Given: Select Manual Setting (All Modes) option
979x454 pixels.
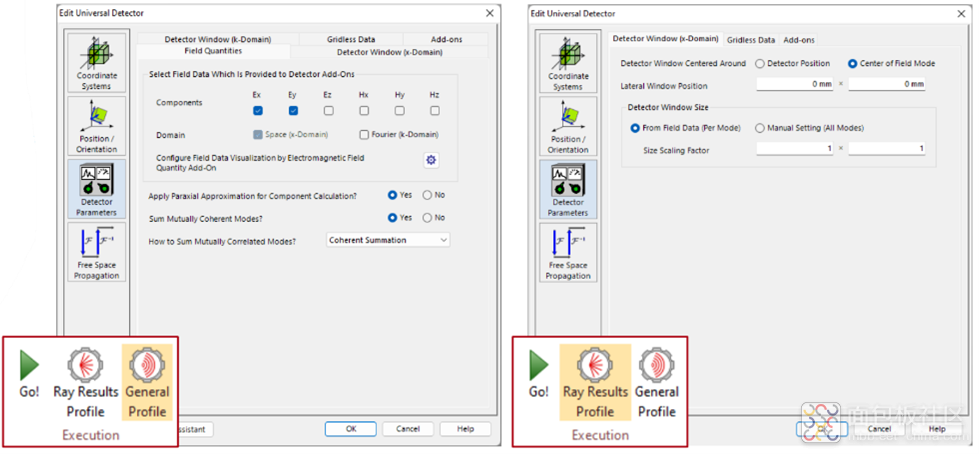Looking at the screenshot, I should point(760,128).
